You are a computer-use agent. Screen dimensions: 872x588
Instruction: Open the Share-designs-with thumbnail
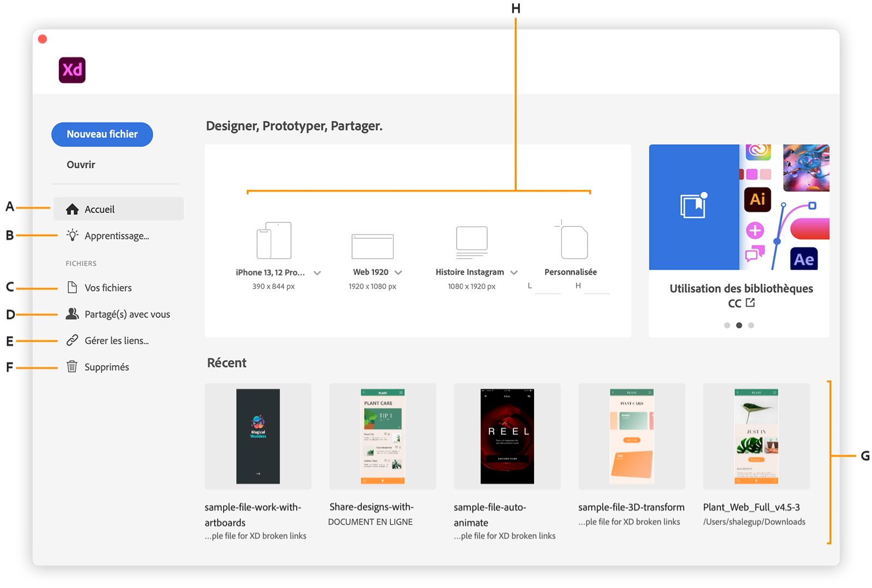point(383,436)
